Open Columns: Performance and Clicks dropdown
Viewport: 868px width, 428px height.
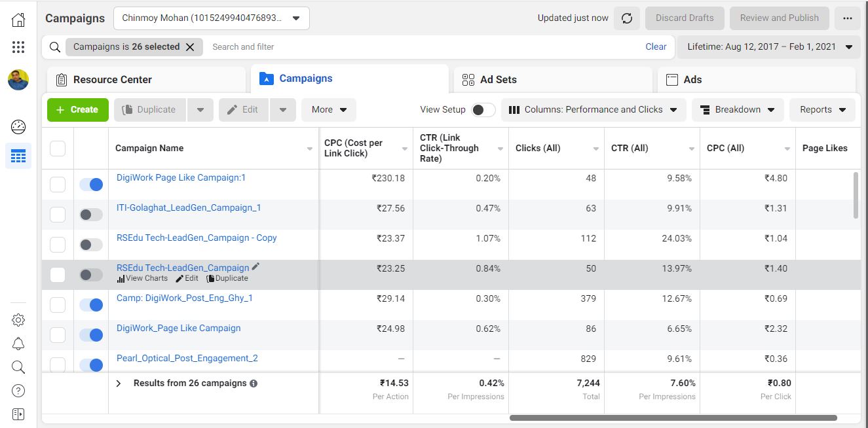(594, 110)
